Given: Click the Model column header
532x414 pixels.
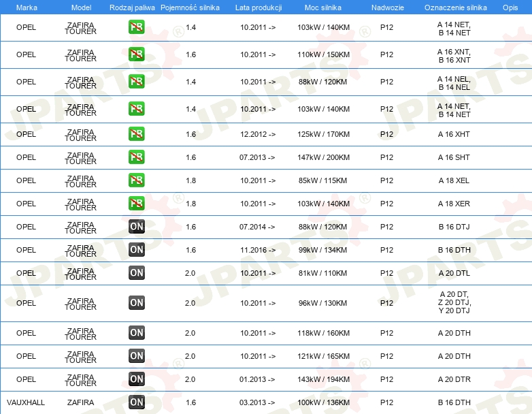Looking at the screenshot, I should point(81,7).
